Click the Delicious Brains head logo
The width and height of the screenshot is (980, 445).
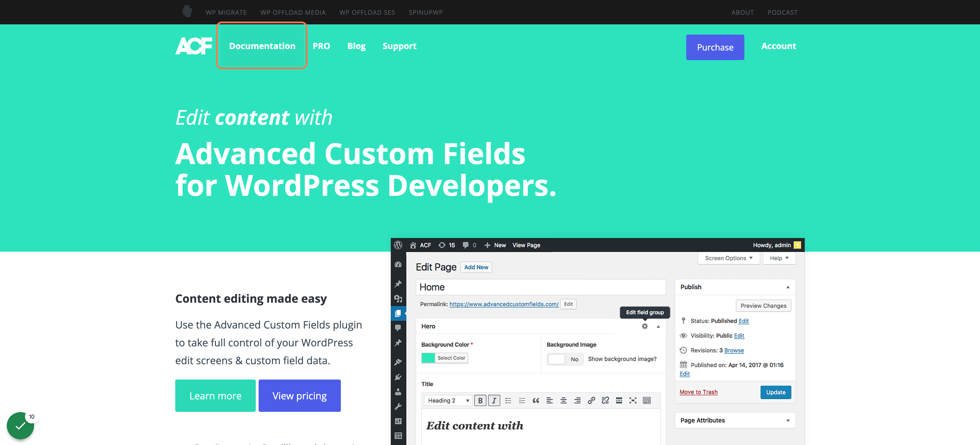[x=187, y=11]
